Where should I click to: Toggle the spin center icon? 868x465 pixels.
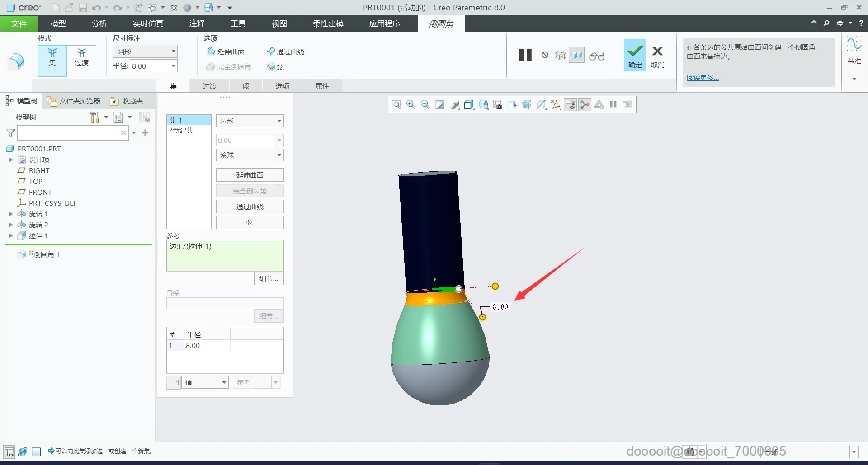pos(585,105)
